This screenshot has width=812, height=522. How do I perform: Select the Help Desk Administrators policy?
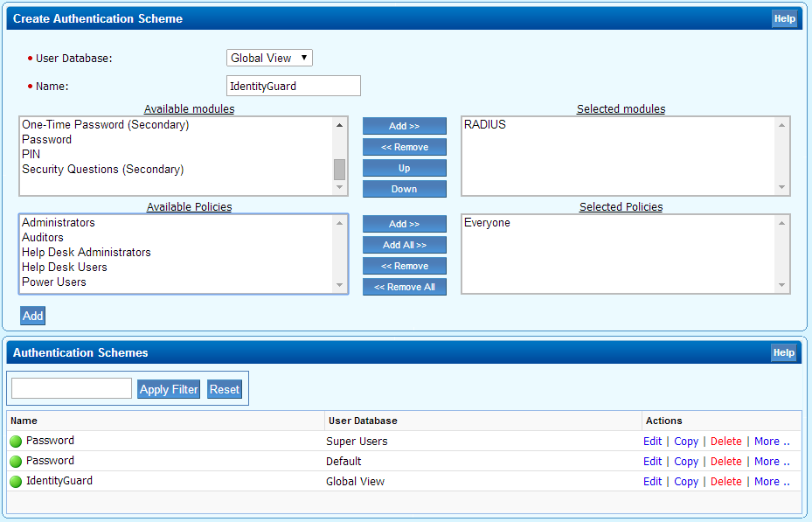tap(87, 252)
